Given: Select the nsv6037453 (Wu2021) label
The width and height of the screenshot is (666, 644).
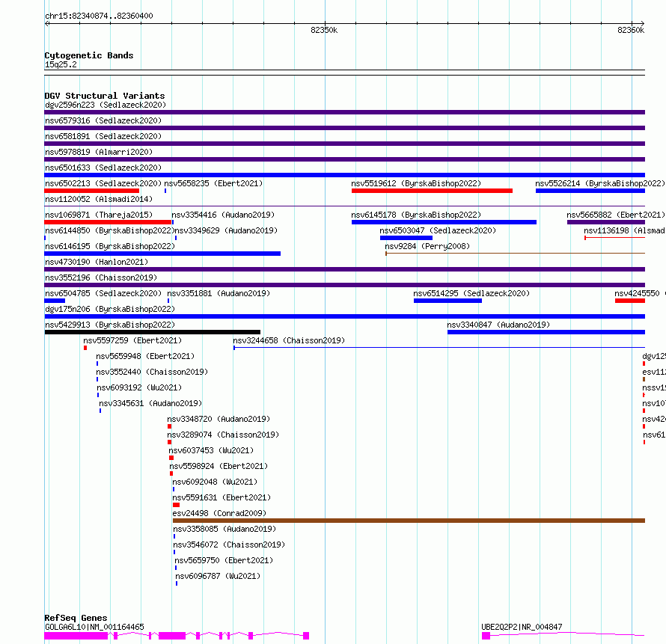Looking at the screenshot, I should [x=211, y=450].
